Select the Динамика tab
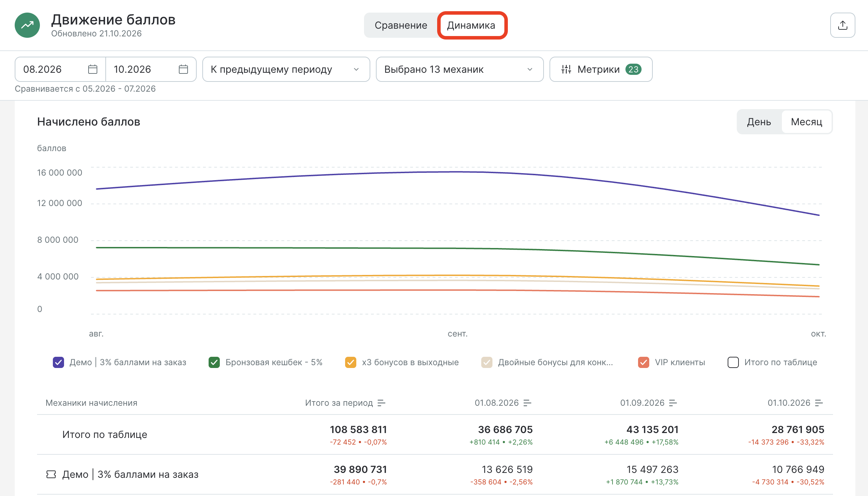868x496 pixels. pyautogui.click(x=471, y=25)
